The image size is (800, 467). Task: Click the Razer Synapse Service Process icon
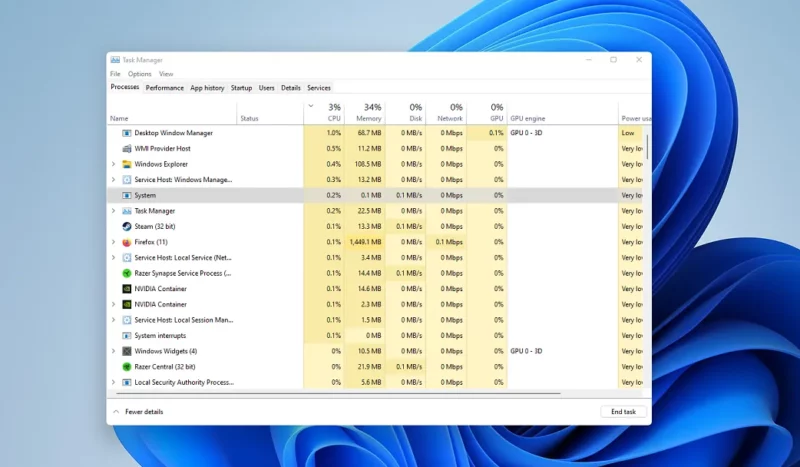pyautogui.click(x=127, y=274)
